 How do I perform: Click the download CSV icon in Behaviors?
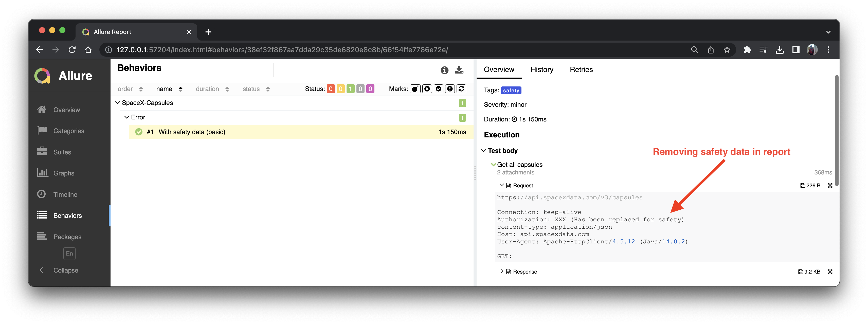459,70
